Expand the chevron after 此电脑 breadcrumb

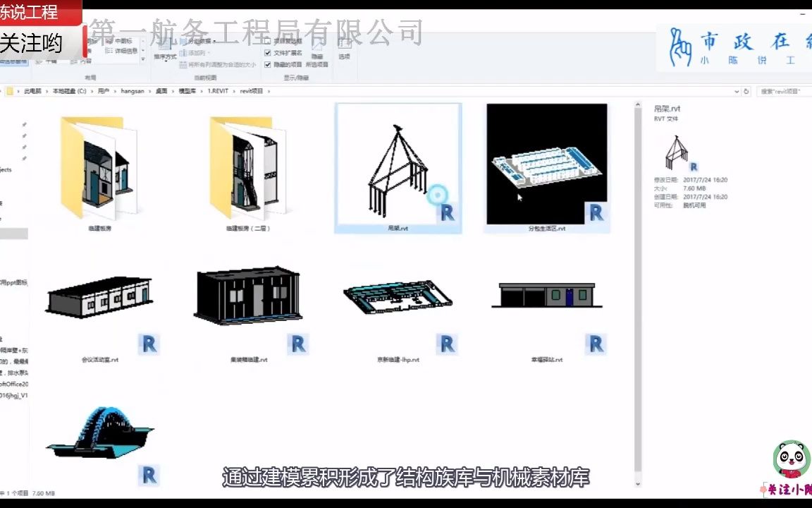click(47, 91)
